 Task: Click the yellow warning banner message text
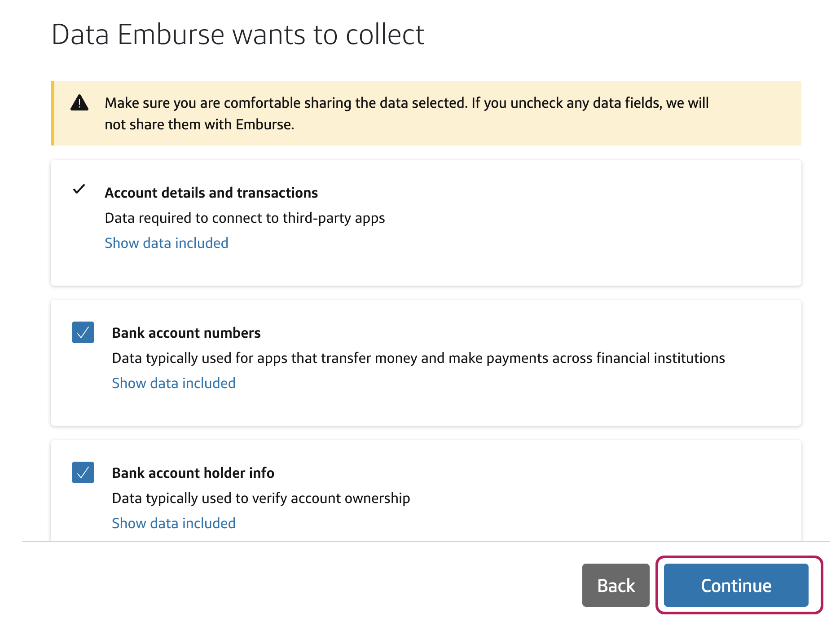point(407,114)
